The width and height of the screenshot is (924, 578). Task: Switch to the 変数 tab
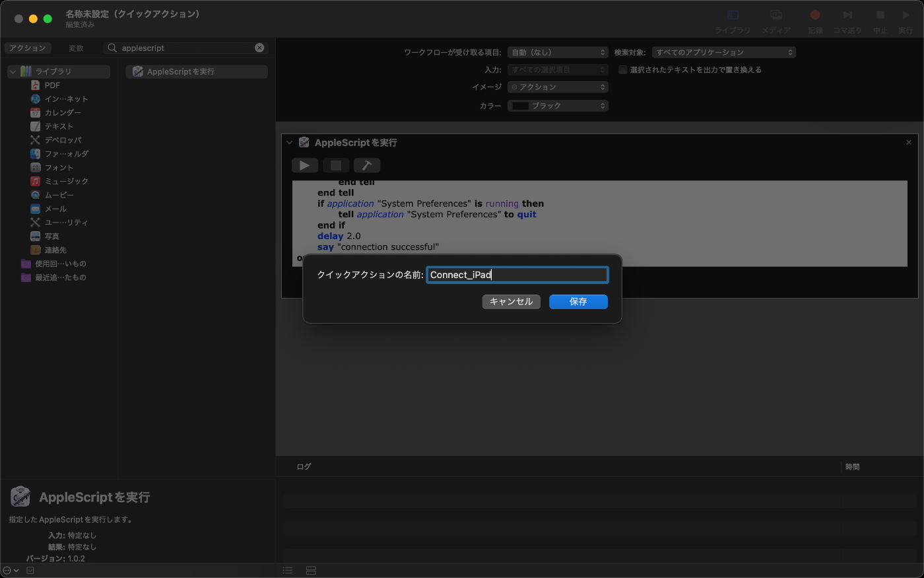(76, 48)
